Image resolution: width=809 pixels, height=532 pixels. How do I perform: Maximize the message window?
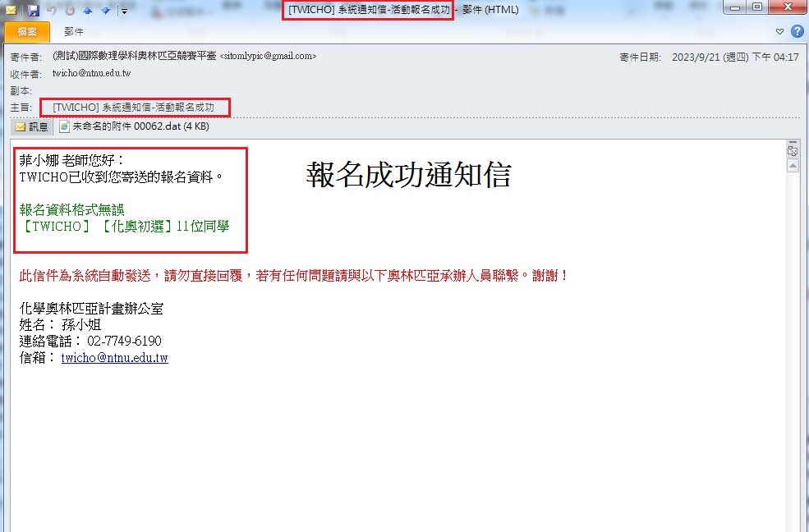click(x=756, y=8)
